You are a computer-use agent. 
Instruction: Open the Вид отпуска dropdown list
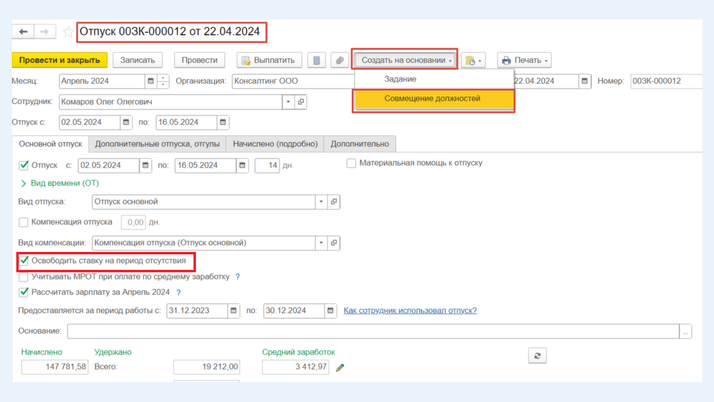point(321,202)
